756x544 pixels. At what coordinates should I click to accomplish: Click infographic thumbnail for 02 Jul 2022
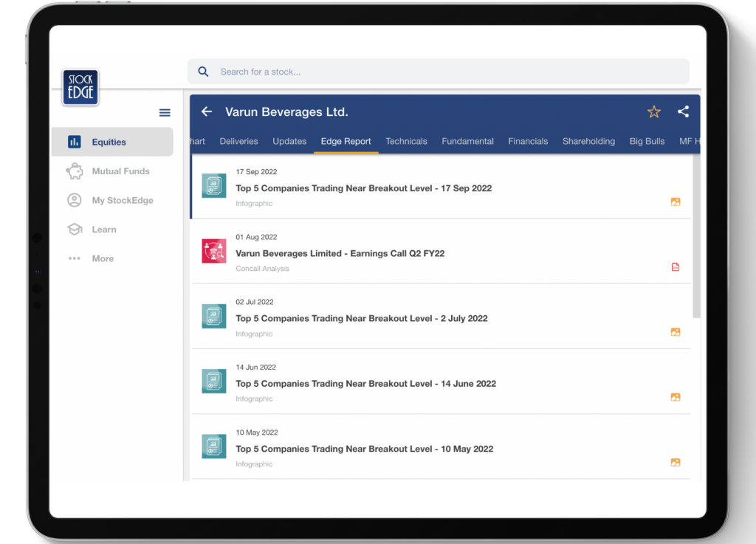click(214, 316)
